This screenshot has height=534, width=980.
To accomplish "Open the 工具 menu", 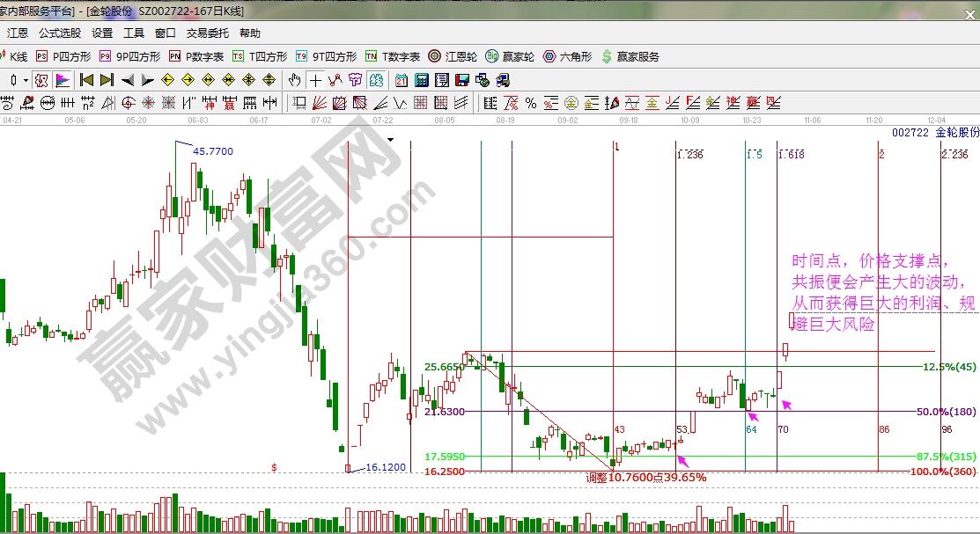I will pos(134,33).
